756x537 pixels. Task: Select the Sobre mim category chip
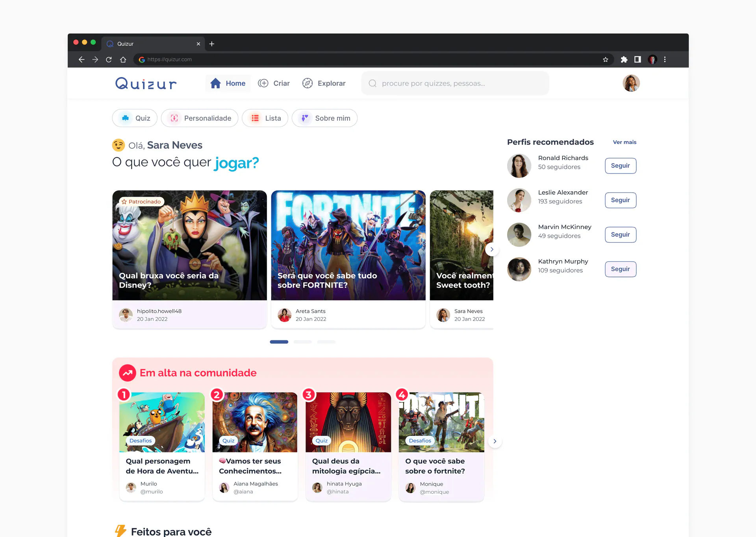click(x=324, y=118)
